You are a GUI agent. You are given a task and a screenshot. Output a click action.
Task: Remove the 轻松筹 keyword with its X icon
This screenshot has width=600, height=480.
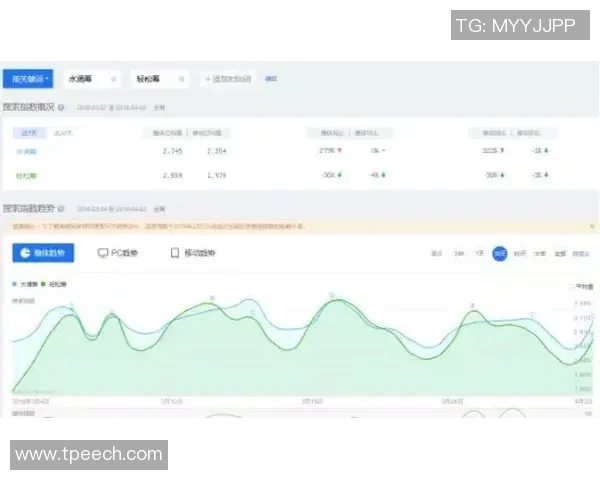coord(182,78)
